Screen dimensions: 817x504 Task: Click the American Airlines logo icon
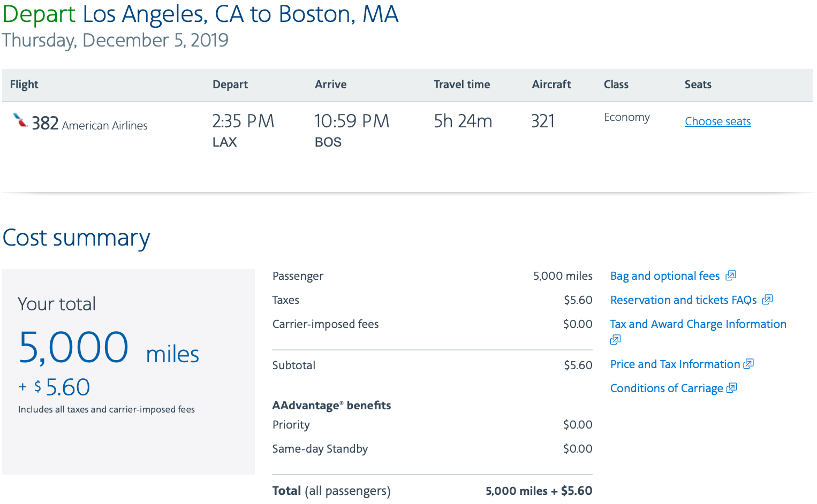click(20, 121)
